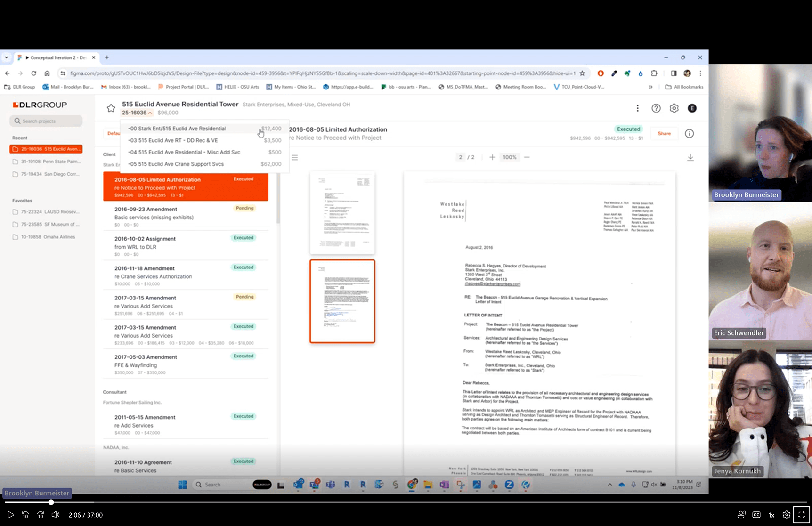
Task: Open the Project Portal bookmark
Action: point(184,87)
